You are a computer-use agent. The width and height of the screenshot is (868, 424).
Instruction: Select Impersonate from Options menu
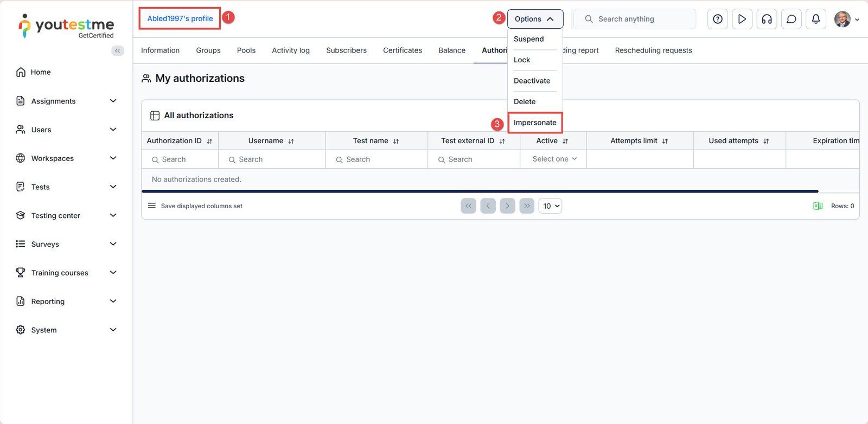tap(534, 123)
